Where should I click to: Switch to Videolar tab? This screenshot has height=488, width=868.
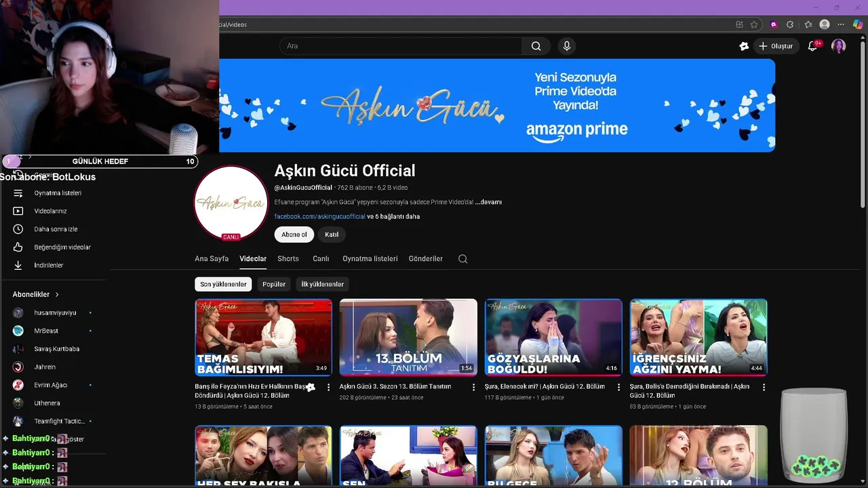pos(253,259)
